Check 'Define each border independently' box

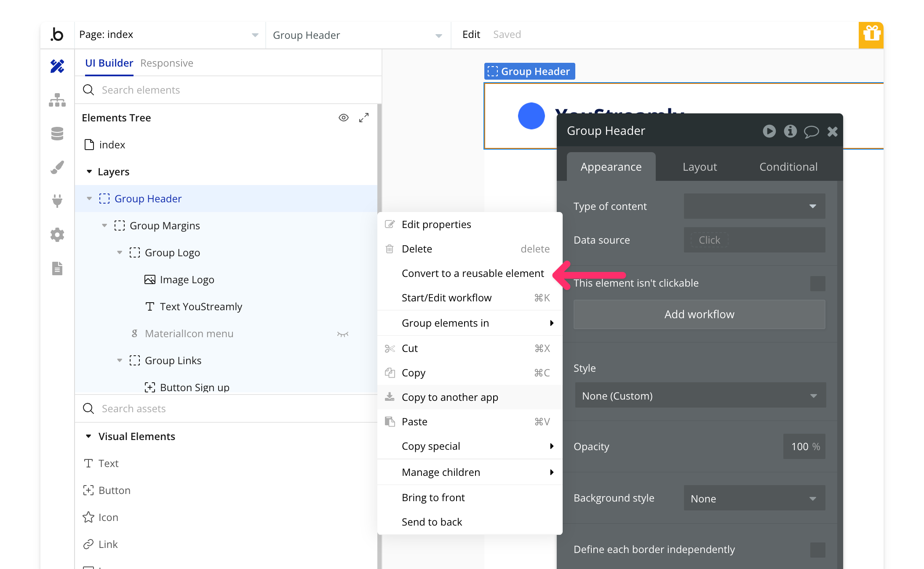point(817,550)
